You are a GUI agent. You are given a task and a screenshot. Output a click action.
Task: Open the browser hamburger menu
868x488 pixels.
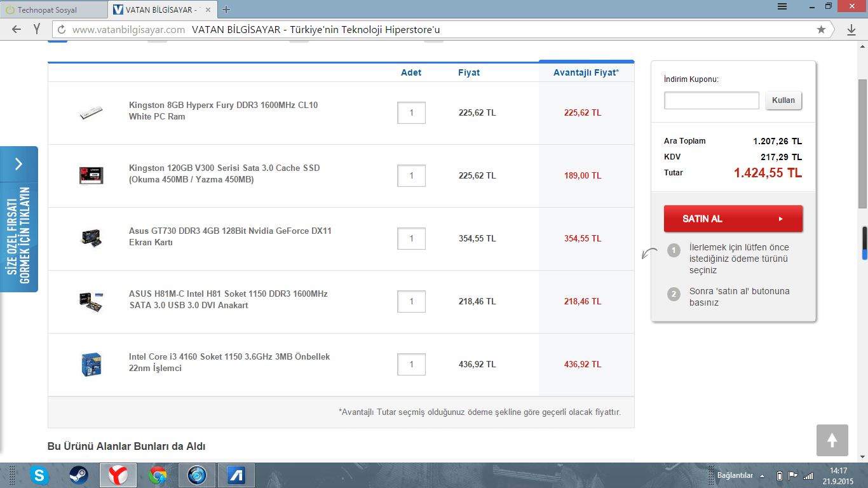point(782,6)
